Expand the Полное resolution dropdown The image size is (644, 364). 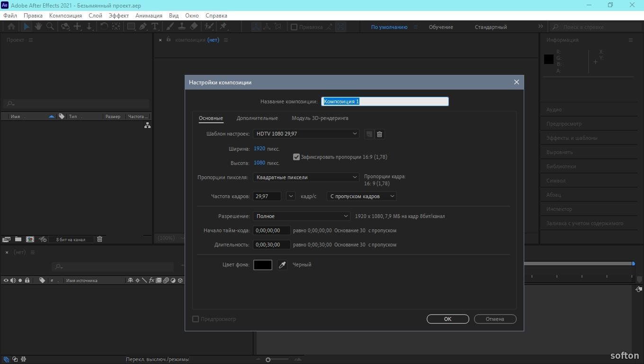(x=302, y=216)
